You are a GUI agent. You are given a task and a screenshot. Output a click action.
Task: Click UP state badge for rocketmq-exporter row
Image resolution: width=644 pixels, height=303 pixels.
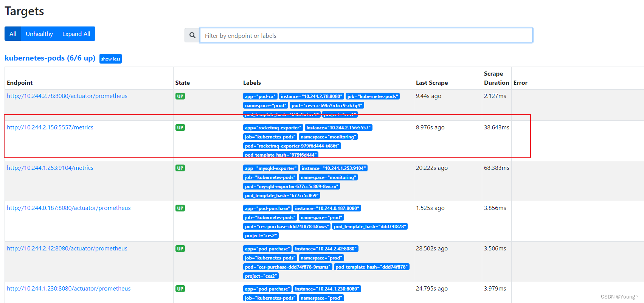coord(180,127)
